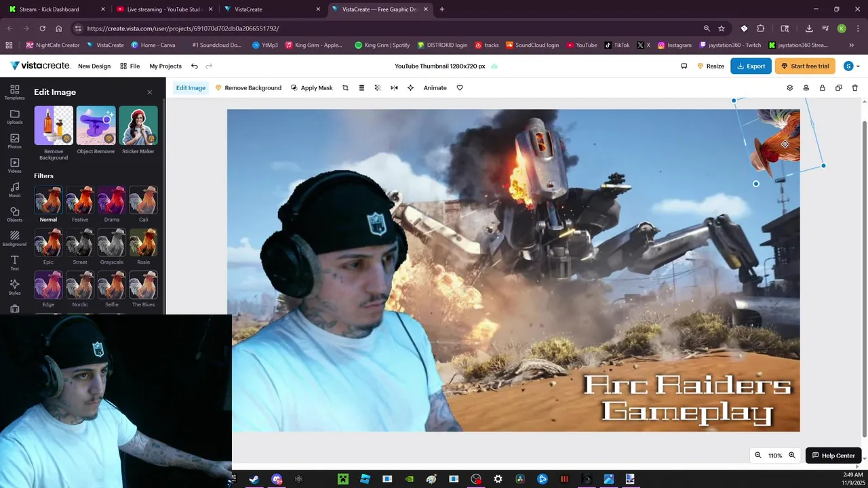Open the transparency checkerboard icon
Screen dimensions: 868x488
(x=378, y=87)
